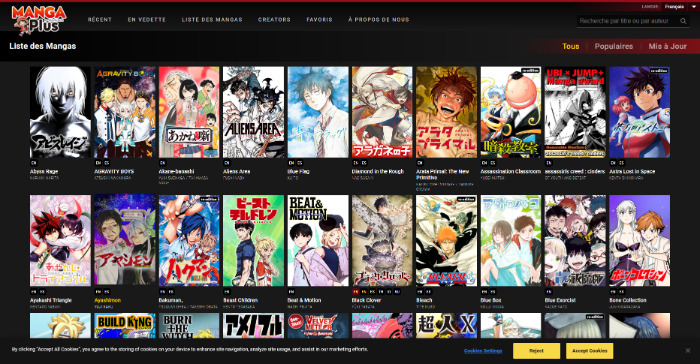Open the Black Clover cover thumbnail

(382, 240)
